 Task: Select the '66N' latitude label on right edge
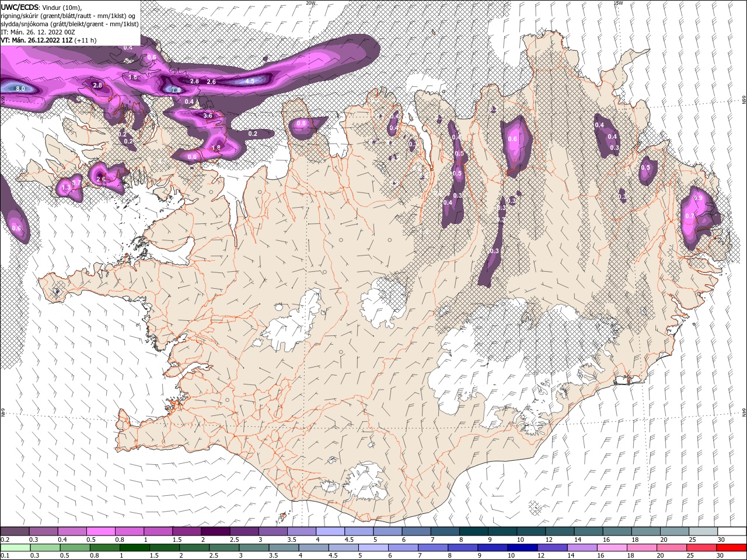(x=744, y=100)
